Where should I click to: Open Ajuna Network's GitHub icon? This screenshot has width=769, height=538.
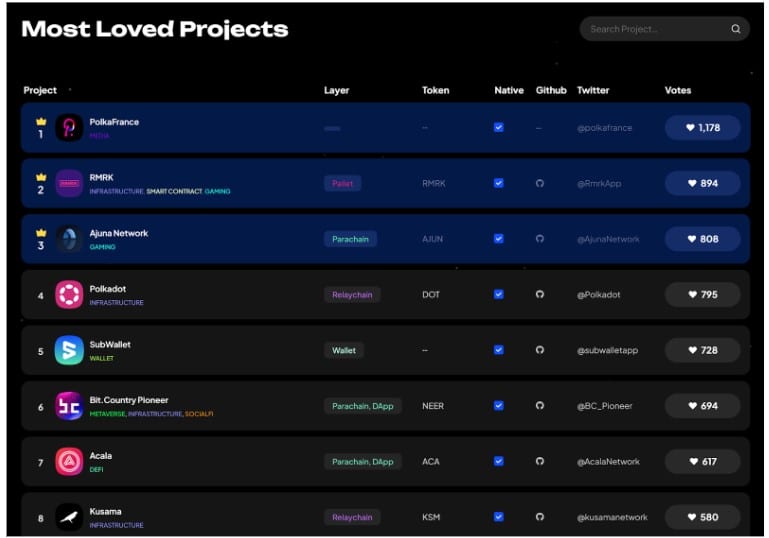pos(540,239)
